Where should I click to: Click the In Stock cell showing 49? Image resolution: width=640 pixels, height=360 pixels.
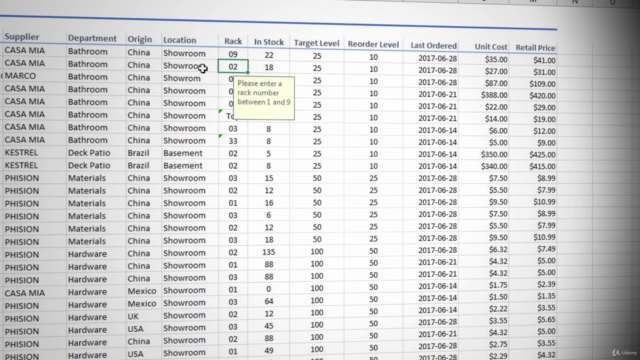[269, 350]
